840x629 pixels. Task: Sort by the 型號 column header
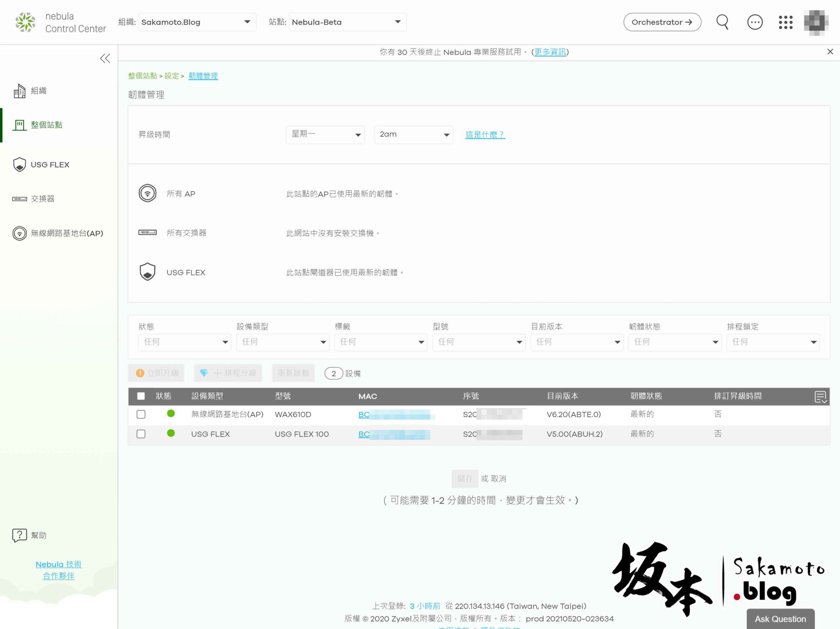point(283,396)
